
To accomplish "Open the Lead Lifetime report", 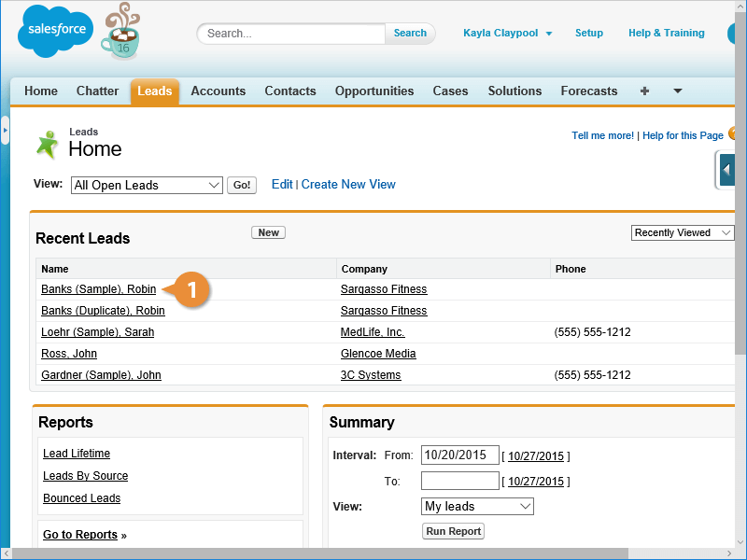I will click(x=77, y=454).
